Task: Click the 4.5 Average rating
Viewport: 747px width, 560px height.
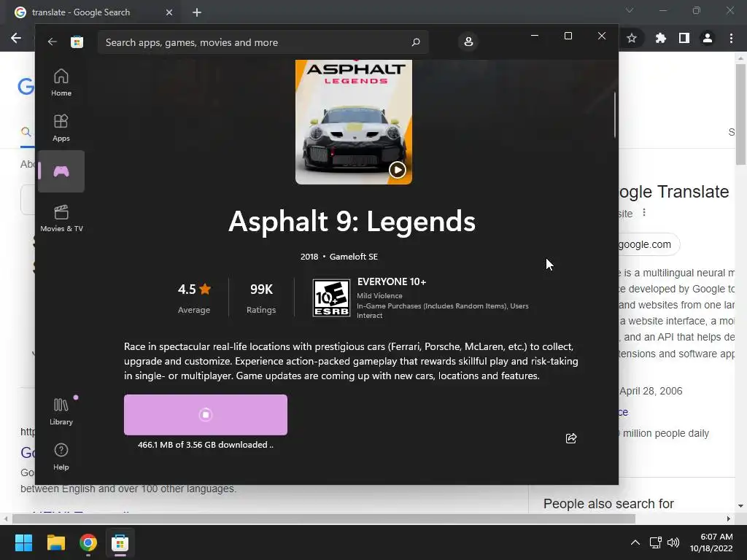Action: pos(194,298)
